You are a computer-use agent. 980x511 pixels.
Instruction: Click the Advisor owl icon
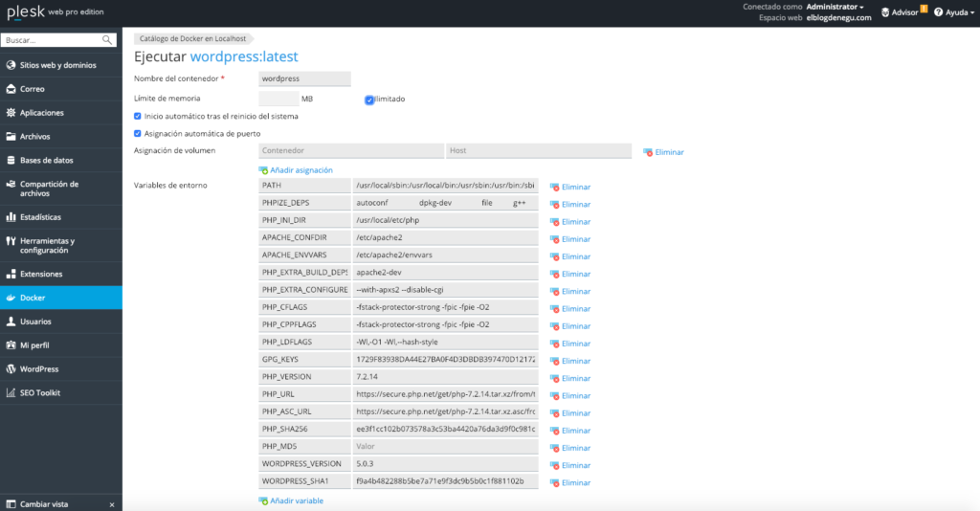(x=885, y=11)
